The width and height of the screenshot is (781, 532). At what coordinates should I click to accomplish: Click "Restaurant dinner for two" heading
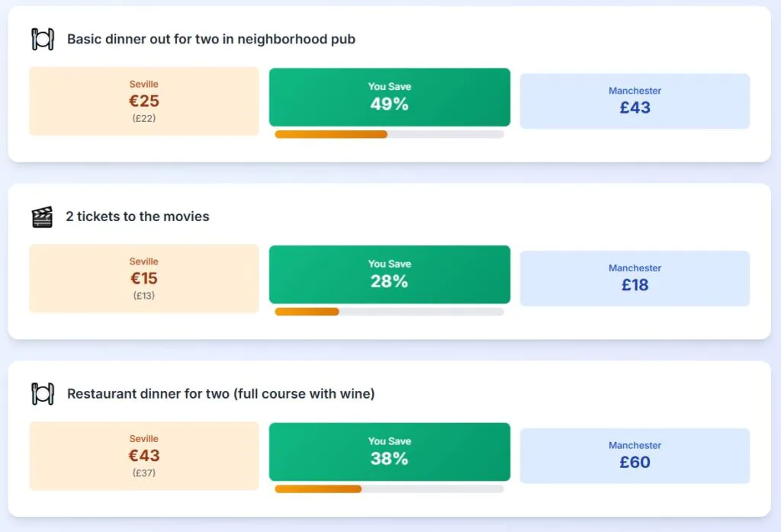pyautogui.click(x=221, y=394)
